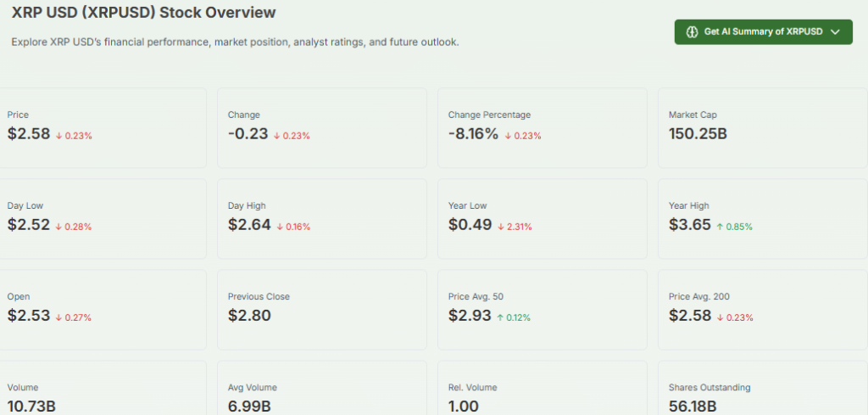Select the Previous Close $2.80 card
868x415 pixels.
pos(321,309)
